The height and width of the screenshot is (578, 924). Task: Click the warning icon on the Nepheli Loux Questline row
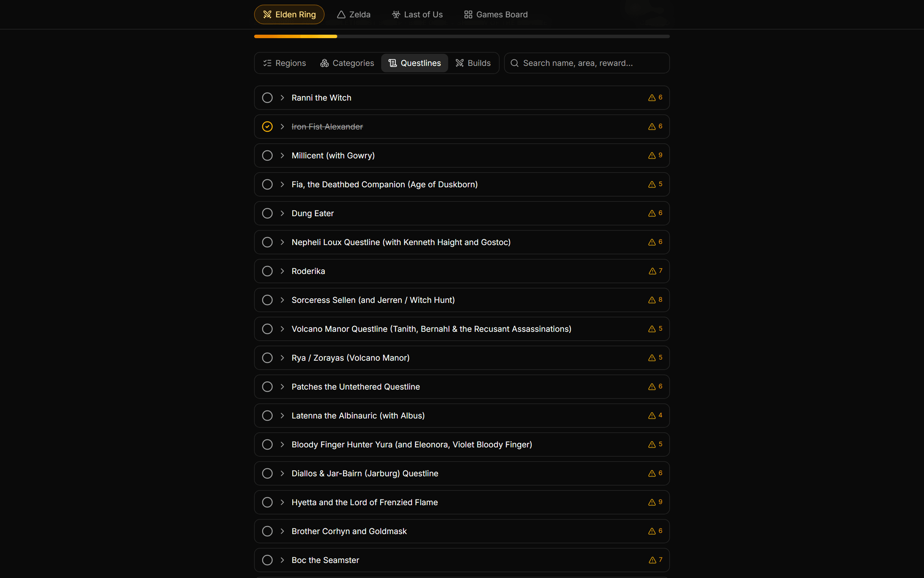[x=652, y=242]
